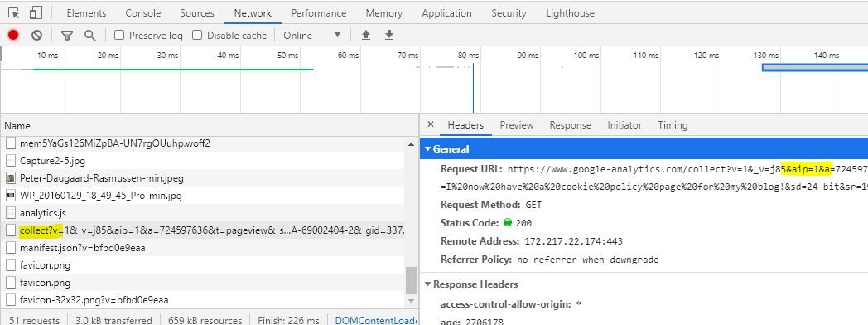Open the Lighthouse tab
The width and height of the screenshot is (868, 325).
pos(570,13)
